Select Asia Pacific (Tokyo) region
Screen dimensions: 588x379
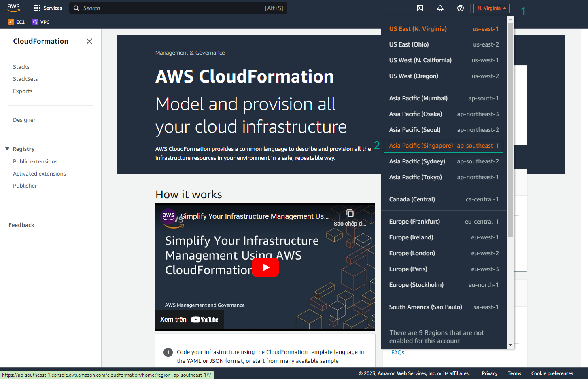444,177
